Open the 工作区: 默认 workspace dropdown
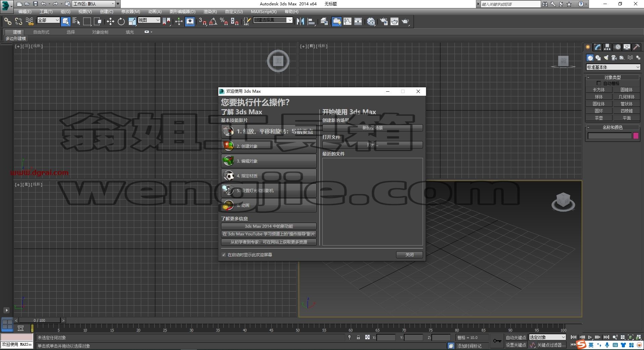This screenshot has height=350, width=644. [x=94, y=4]
